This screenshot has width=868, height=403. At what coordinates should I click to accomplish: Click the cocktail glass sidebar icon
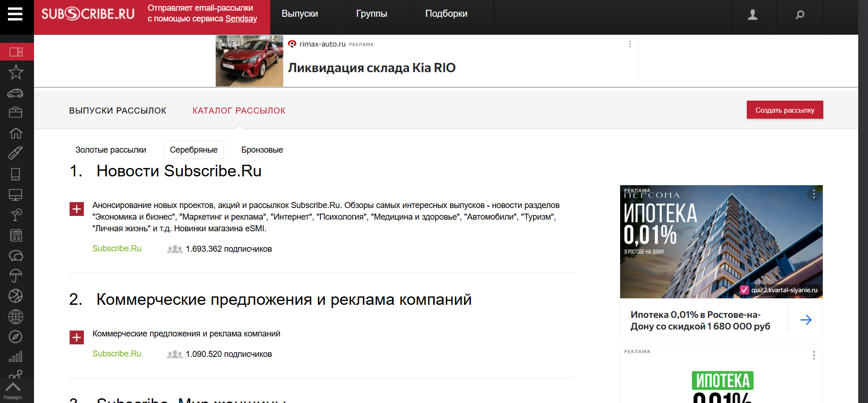[x=16, y=215]
